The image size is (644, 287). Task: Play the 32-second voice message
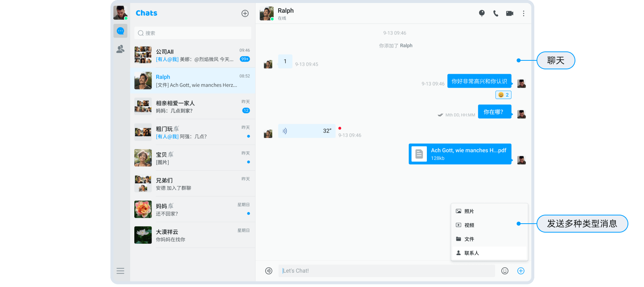[306, 131]
